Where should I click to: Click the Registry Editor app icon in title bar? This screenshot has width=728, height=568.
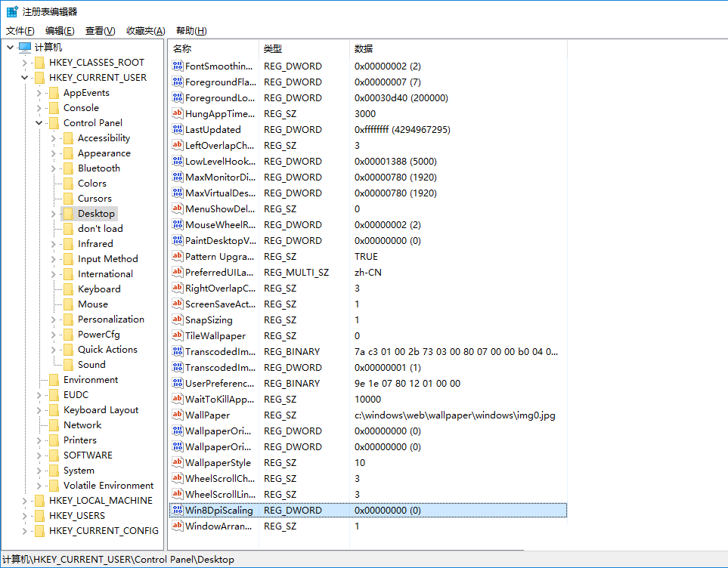pos(12,11)
